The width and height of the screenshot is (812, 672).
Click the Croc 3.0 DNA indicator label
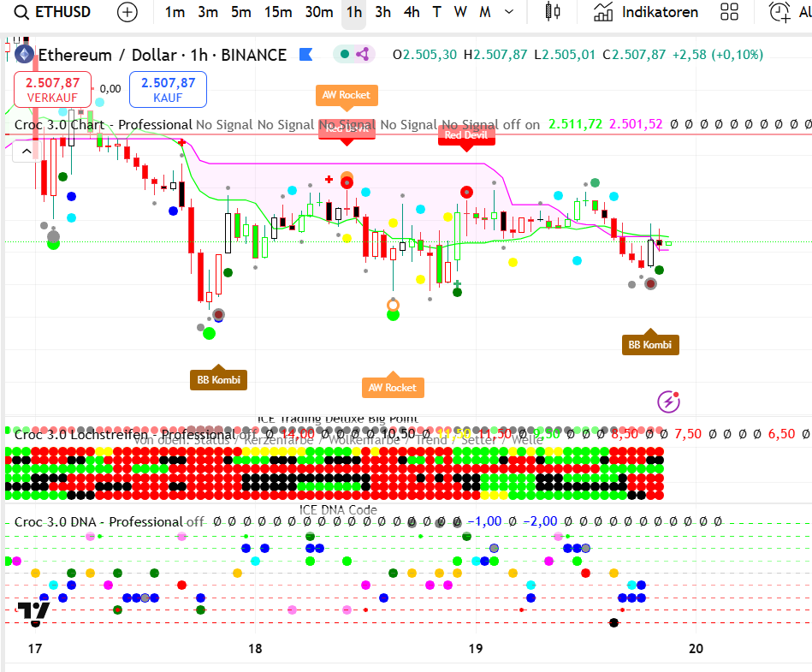coord(98,521)
